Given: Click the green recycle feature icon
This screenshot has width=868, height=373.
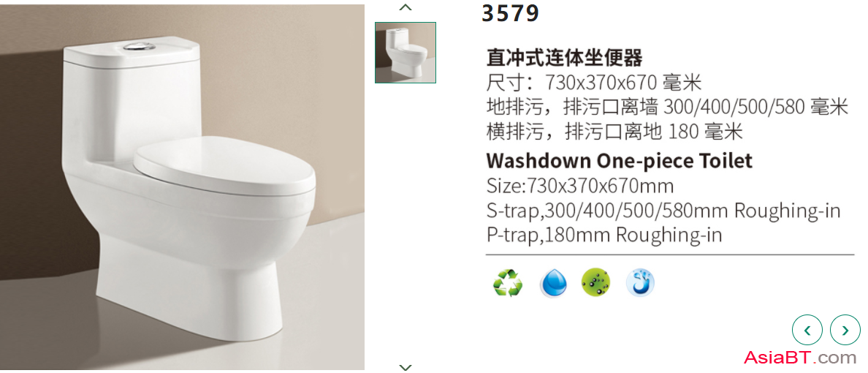Looking at the screenshot, I should 508,282.
